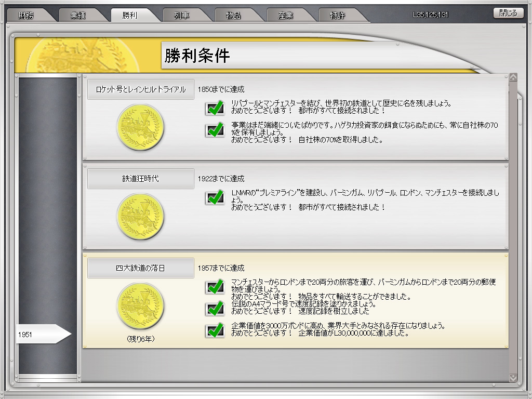
Task: Toggle the checkmark for the 3000万ポンド company value goal
Action: pyautogui.click(x=215, y=330)
